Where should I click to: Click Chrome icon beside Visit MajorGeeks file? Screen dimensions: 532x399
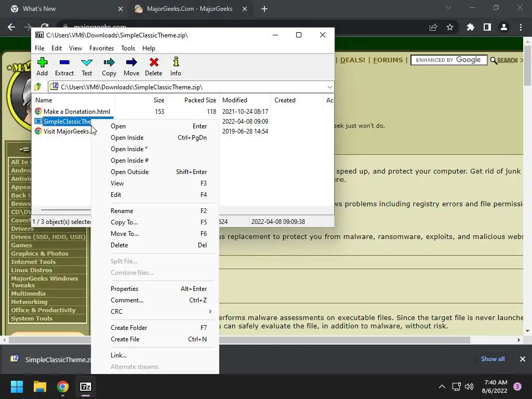tap(38, 131)
